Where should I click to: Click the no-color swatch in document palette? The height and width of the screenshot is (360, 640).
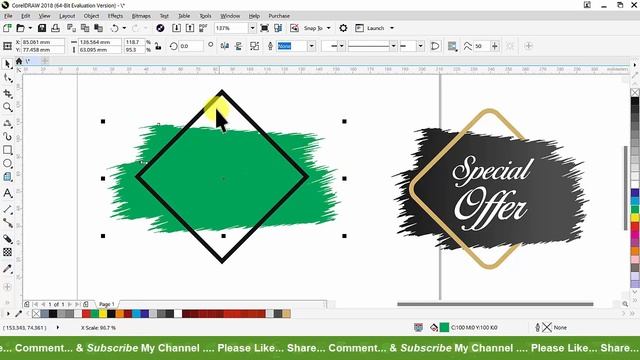[x=36, y=313]
